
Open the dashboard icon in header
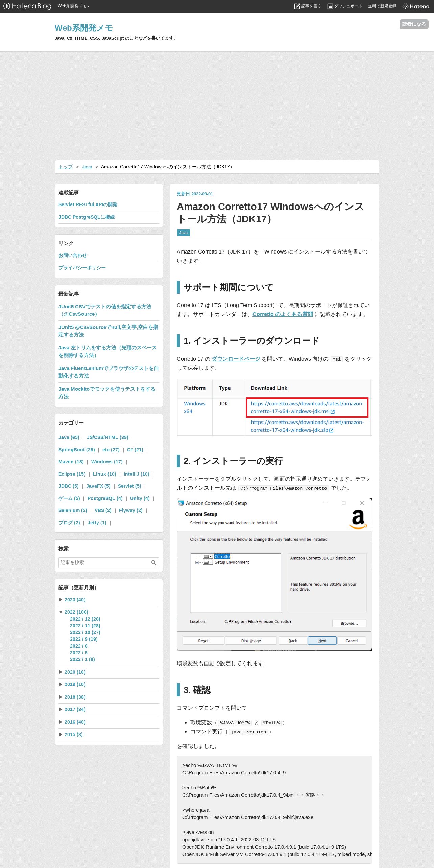click(330, 6)
